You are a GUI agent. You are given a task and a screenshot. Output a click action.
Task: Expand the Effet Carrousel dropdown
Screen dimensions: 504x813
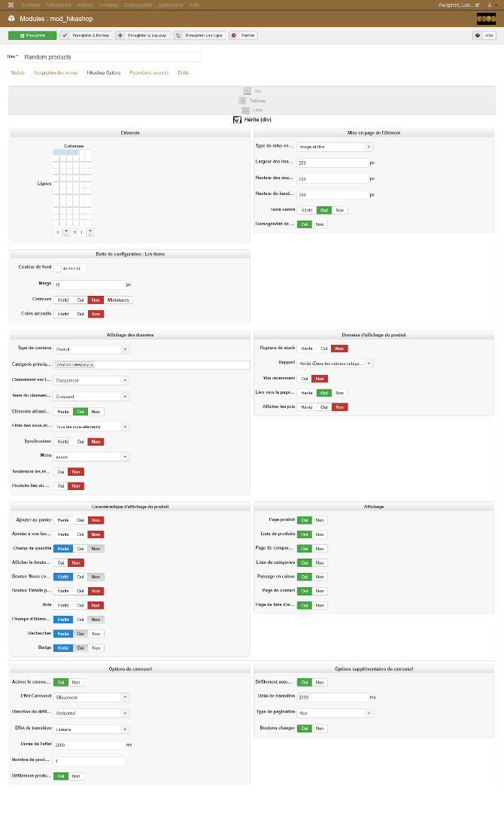(x=92, y=696)
